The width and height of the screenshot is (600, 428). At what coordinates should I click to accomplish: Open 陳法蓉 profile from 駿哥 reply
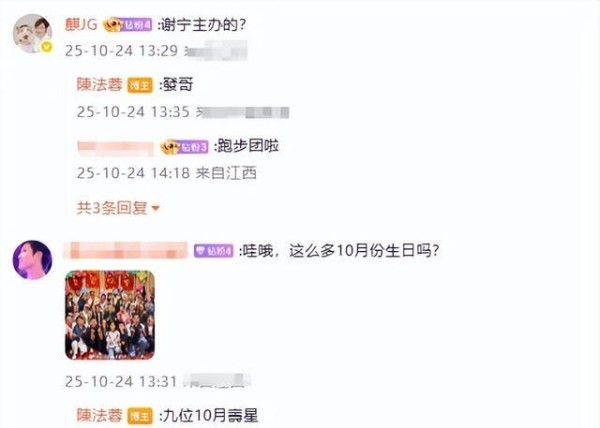[x=99, y=85]
